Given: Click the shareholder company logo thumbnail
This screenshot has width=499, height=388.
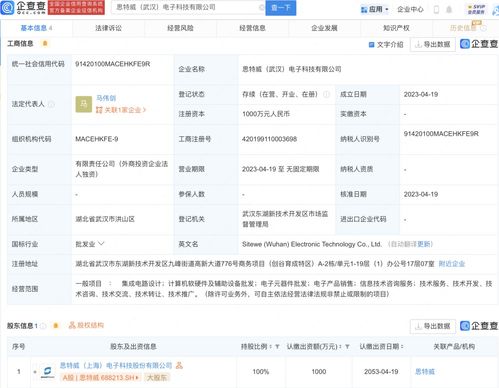Looking at the screenshot, I should (x=47, y=372).
